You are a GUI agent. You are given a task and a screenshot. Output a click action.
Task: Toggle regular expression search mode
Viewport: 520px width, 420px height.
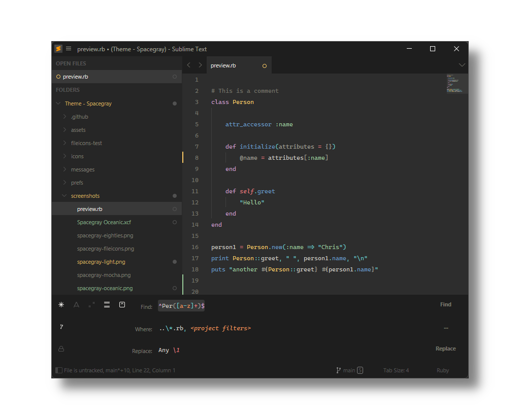coord(61,305)
